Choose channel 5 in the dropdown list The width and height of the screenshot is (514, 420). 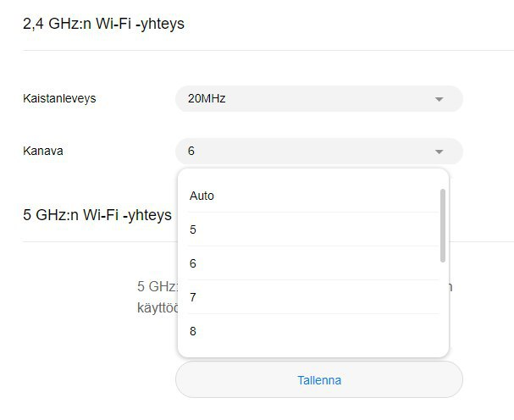193,229
